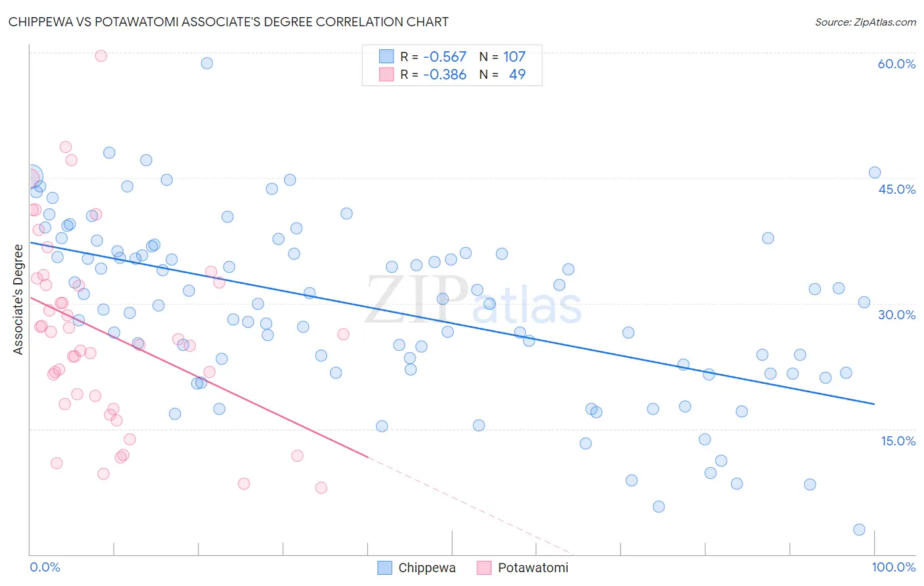Click the 100.0% x-axis label
This screenshot has width=924, height=586.
click(x=894, y=567)
